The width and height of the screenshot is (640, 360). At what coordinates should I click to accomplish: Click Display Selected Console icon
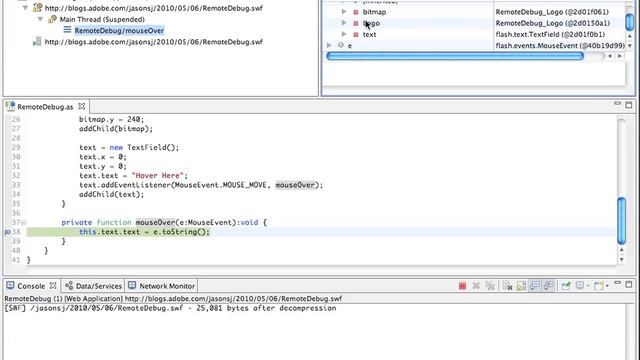pos(580,286)
